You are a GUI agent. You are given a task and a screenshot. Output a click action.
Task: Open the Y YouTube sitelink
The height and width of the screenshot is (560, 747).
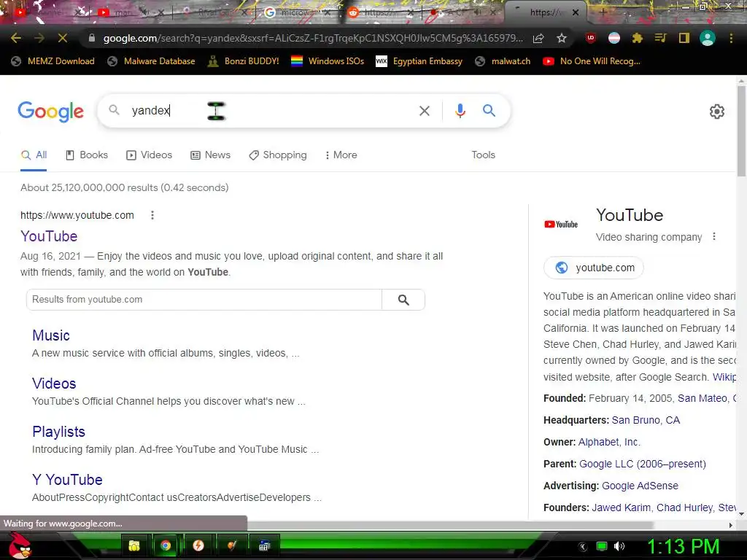click(x=67, y=480)
